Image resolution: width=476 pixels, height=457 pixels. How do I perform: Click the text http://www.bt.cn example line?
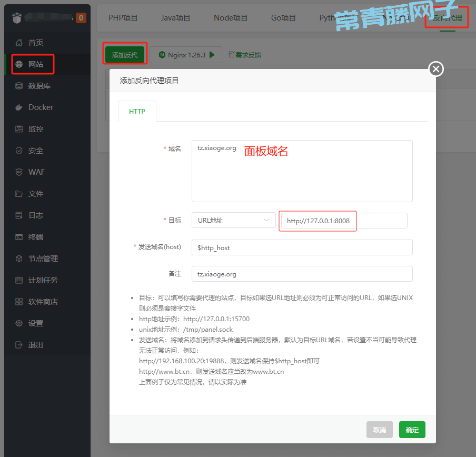tap(211, 372)
